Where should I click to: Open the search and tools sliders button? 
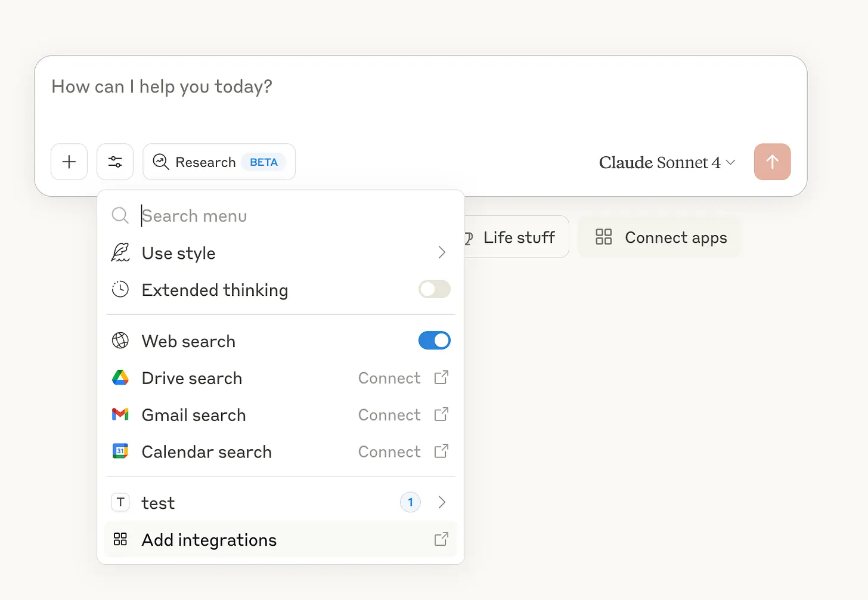click(x=115, y=162)
